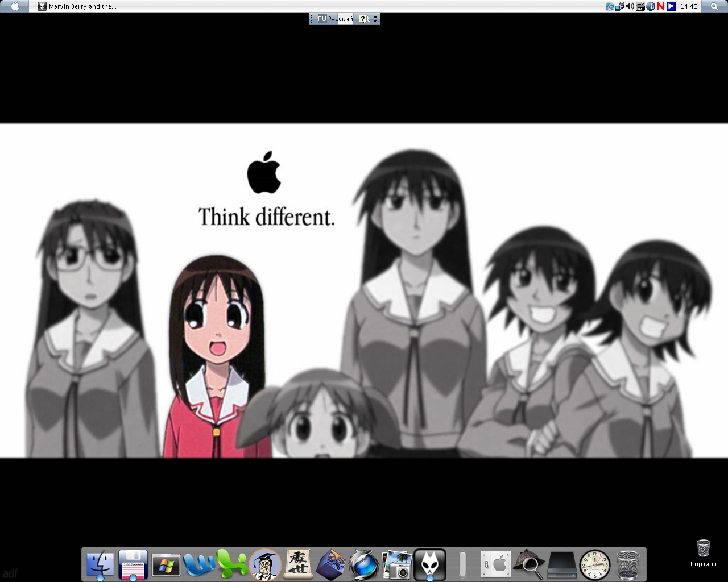Open the black hard drive icon
The image size is (728, 582).
pyautogui.click(x=561, y=565)
